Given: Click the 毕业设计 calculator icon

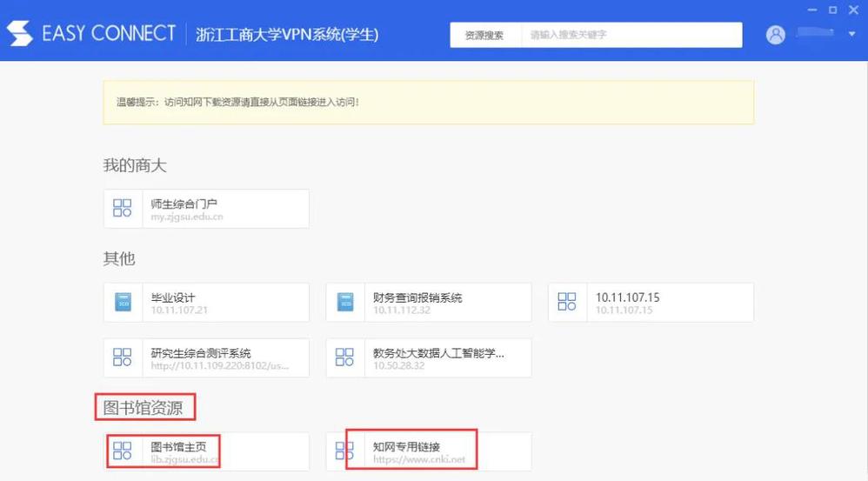Looking at the screenshot, I should (123, 303).
